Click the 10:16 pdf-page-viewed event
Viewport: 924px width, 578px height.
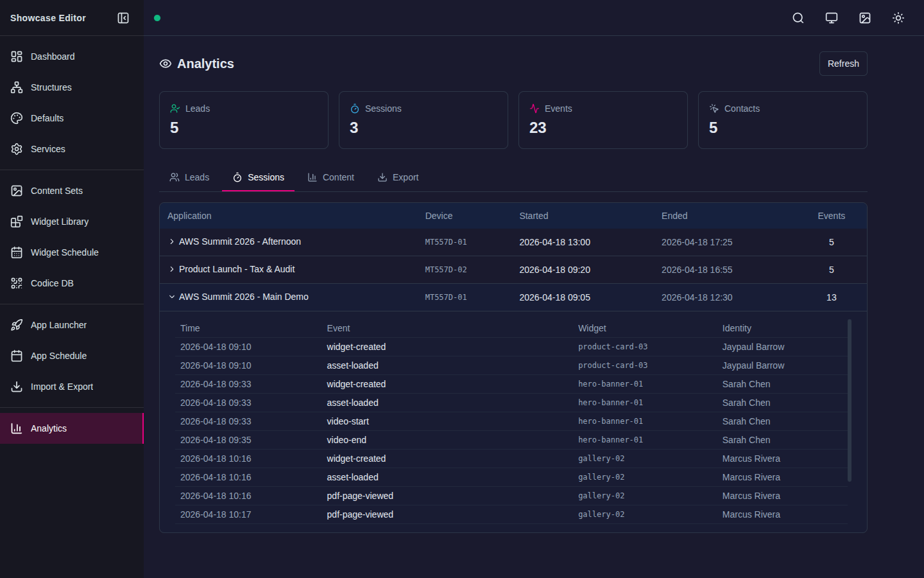(511, 496)
